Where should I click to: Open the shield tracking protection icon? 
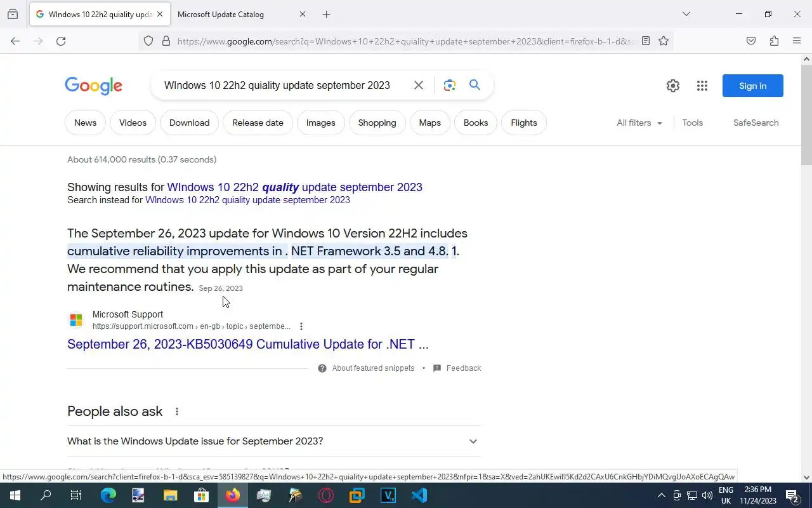pyautogui.click(x=148, y=41)
